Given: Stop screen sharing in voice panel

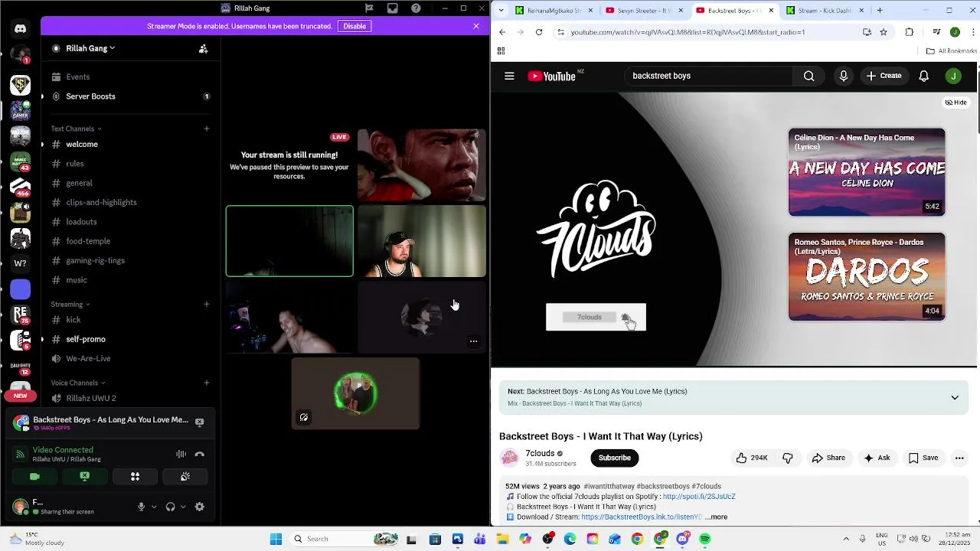Looking at the screenshot, I should (84, 476).
